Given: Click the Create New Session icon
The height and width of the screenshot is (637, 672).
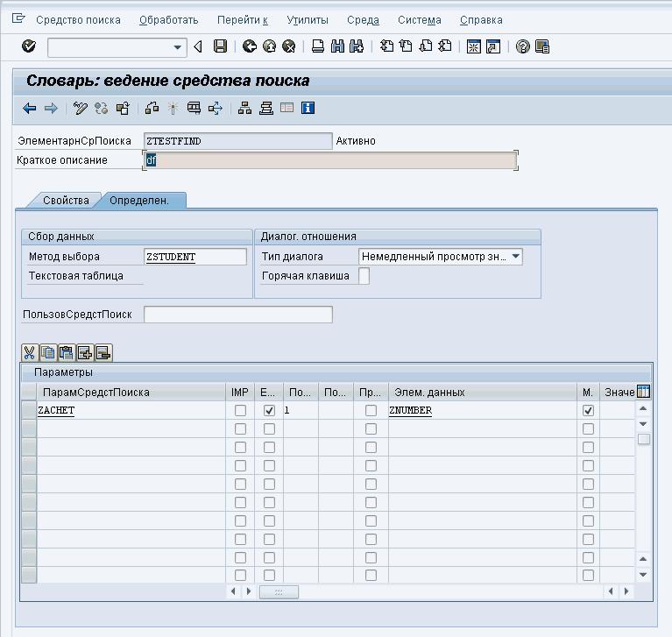Looking at the screenshot, I should point(474,46).
